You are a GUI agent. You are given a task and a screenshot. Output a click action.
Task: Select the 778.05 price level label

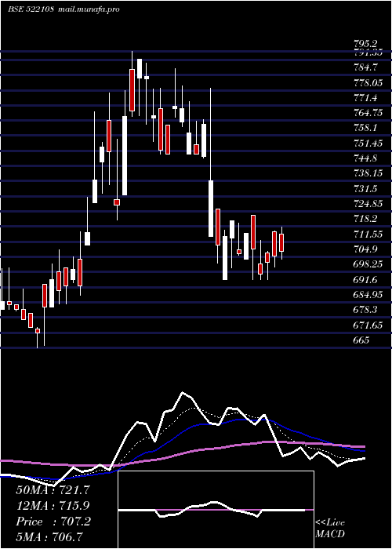pyautogui.click(x=368, y=82)
